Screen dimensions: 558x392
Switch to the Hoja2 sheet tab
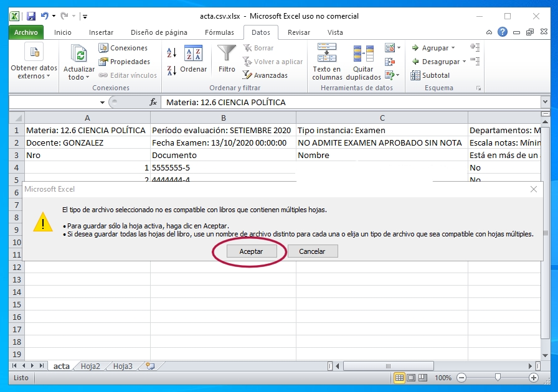pos(90,366)
